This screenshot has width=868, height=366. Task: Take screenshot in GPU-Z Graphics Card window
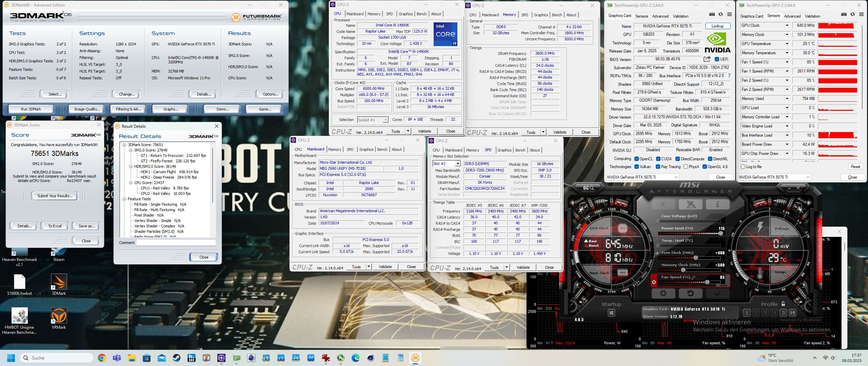(712, 15)
